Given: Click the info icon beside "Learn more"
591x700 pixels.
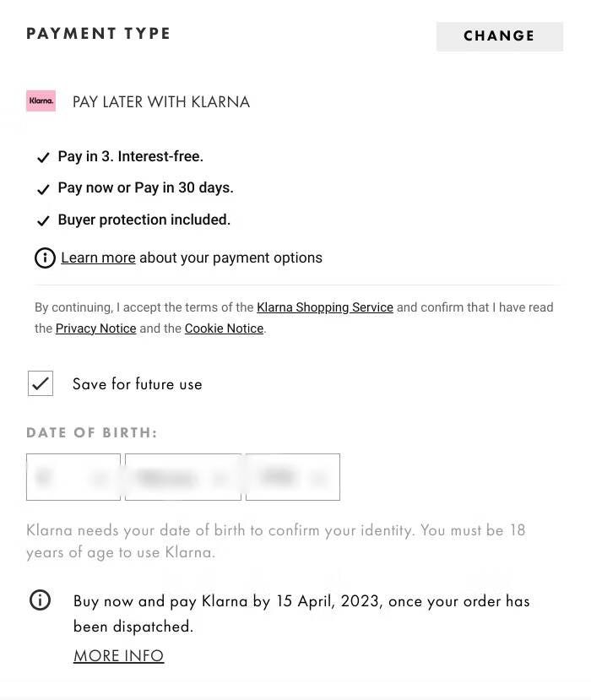Looking at the screenshot, I should [x=45, y=258].
